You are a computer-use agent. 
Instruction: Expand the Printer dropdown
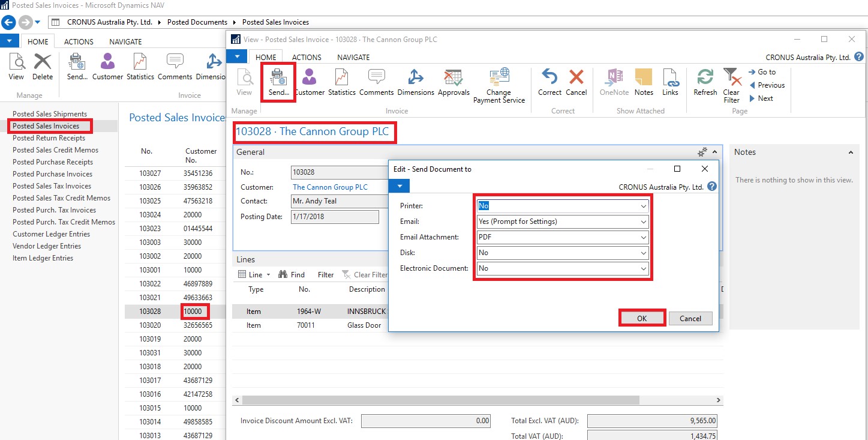pos(643,206)
